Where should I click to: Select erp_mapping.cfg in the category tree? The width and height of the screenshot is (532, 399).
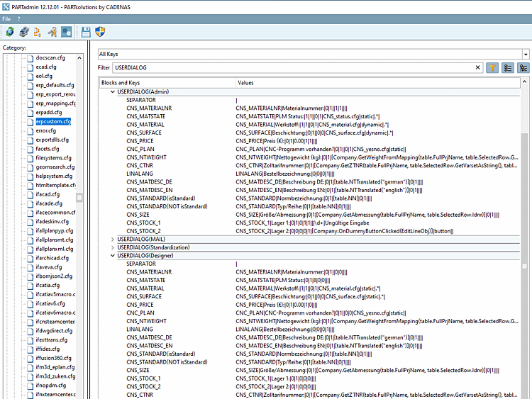[x=55, y=103]
